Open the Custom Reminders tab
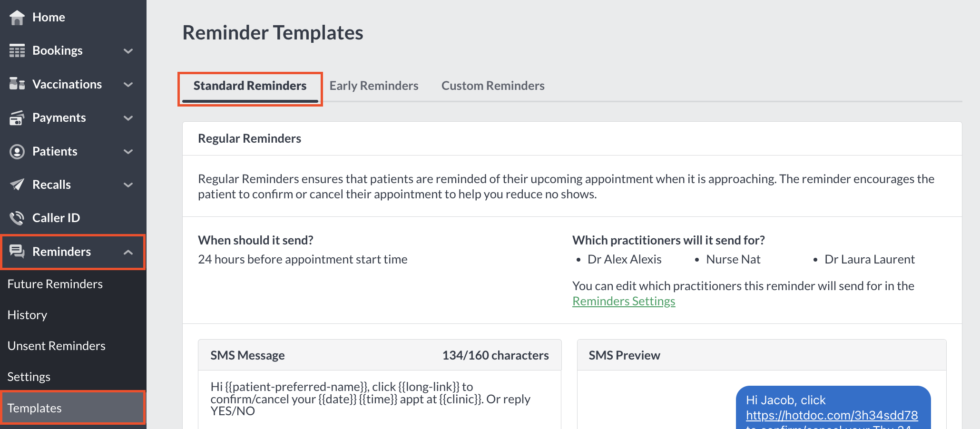Image resolution: width=980 pixels, height=429 pixels. (493, 85)
